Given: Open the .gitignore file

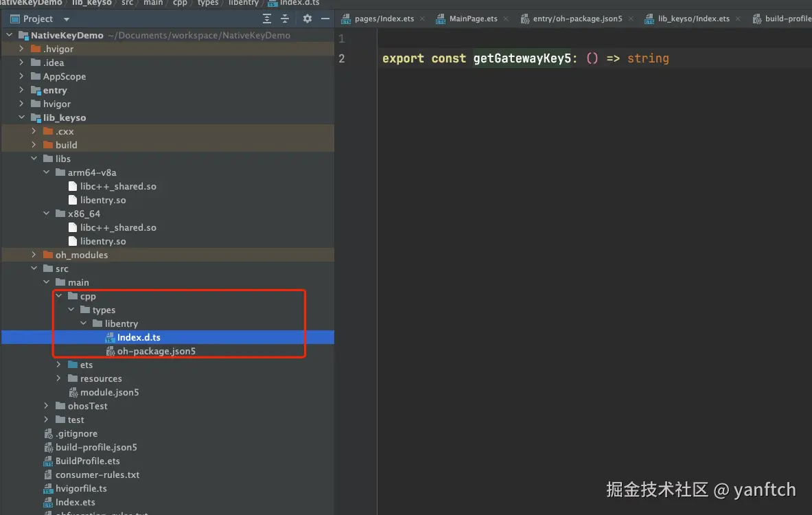Looking at the screenshot, I should (x=76, y=433).
